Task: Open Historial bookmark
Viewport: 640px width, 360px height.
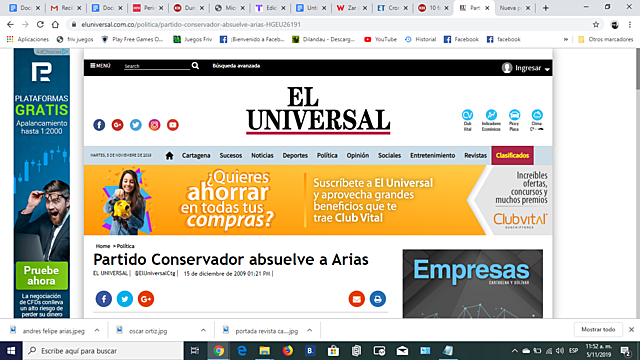Action: pos(420,40)
